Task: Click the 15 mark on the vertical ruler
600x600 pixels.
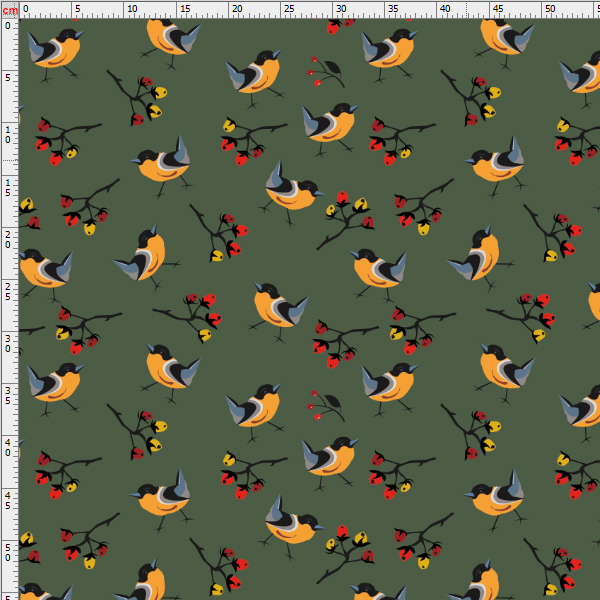Action: click(x=8, y=188)
